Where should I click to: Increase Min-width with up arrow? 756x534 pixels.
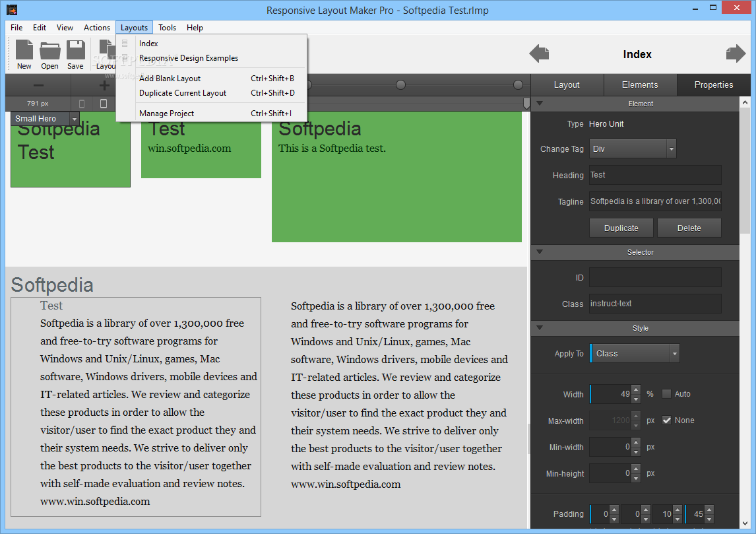pyautogui.click(x=636, y=443)
